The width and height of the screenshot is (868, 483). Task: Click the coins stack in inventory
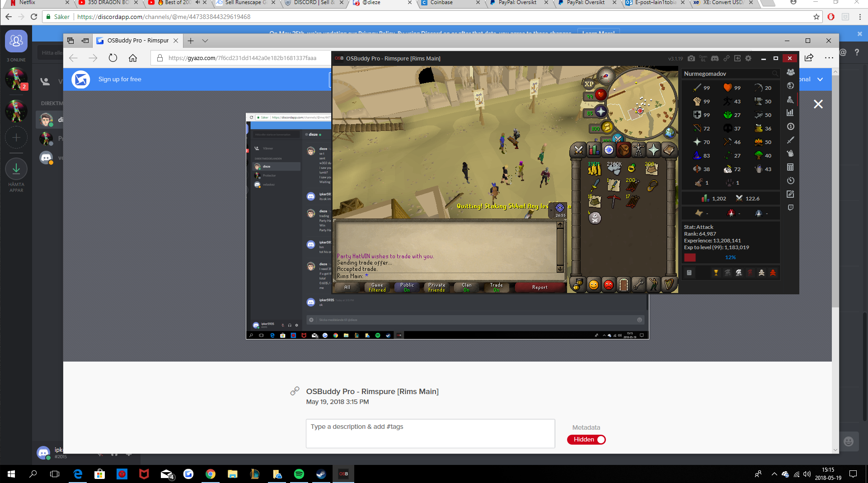[594, 169]
